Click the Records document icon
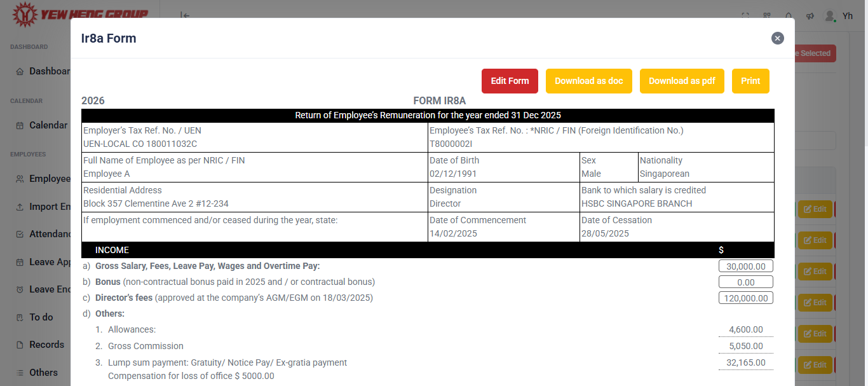 coord(20,345)
